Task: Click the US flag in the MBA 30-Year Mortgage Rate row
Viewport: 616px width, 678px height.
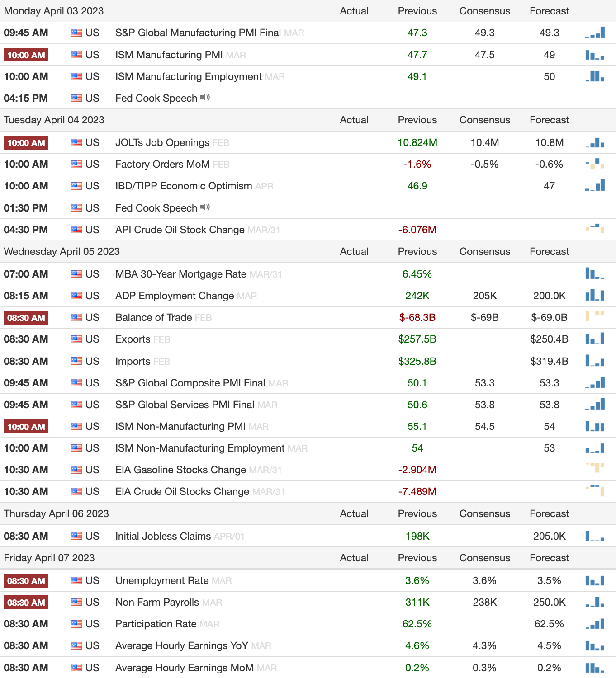Action: click(76, 274)
